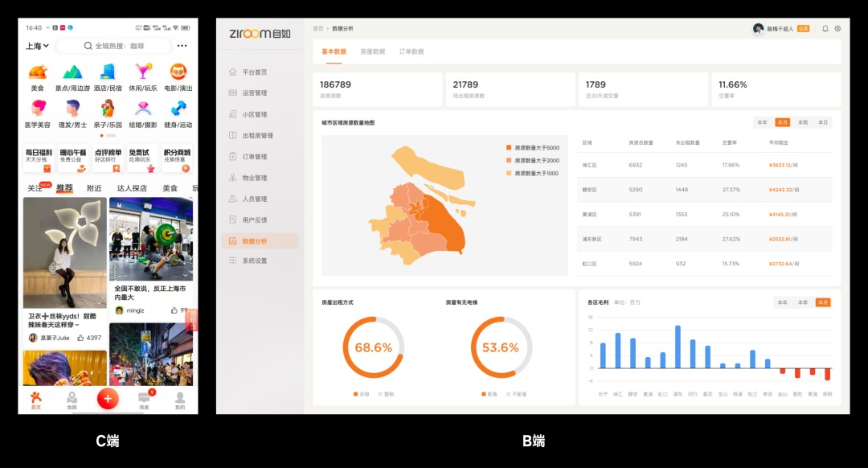The height and width of the screenshot is (468, 868).
Task: Open the 免费试 promo card
Action: (x=142, y=159)
